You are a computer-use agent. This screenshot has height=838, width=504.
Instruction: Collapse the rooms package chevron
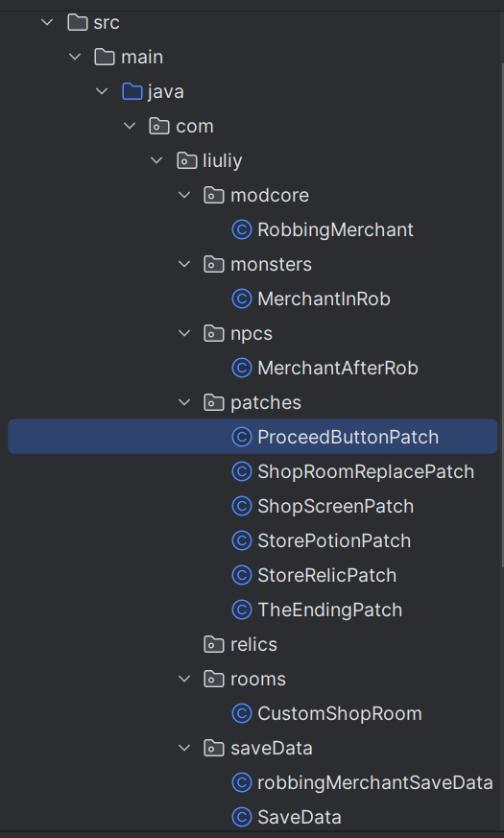pos(184,679)
